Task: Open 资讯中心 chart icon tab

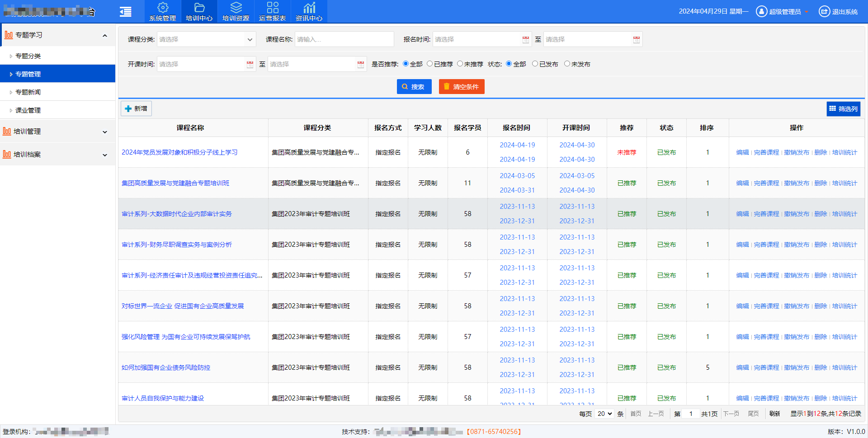Action: 309,11
